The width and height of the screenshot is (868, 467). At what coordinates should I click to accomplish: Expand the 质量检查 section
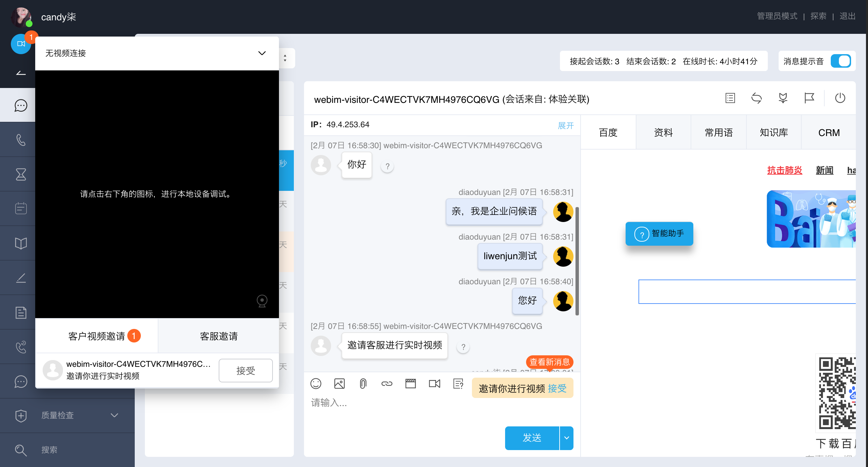[x=114, y=415]
